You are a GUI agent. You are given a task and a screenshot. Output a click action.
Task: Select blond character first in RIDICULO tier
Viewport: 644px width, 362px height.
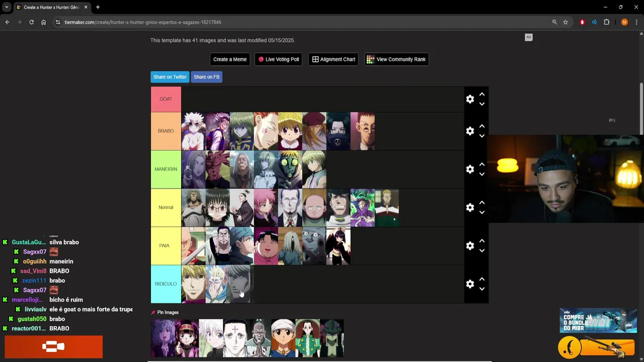pyautogui.click(x=194, y=284)
